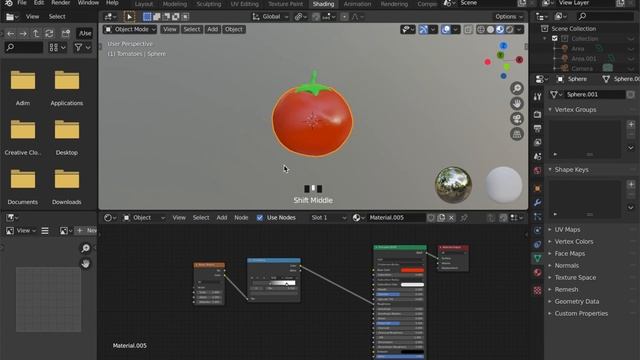
Task: Toggle Collection exclude checkbox in outliner
Action: click(555, 38)
